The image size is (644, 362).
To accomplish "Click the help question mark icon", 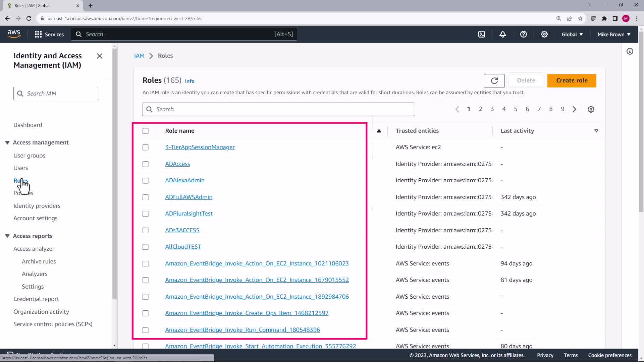I will click(523, 34).
